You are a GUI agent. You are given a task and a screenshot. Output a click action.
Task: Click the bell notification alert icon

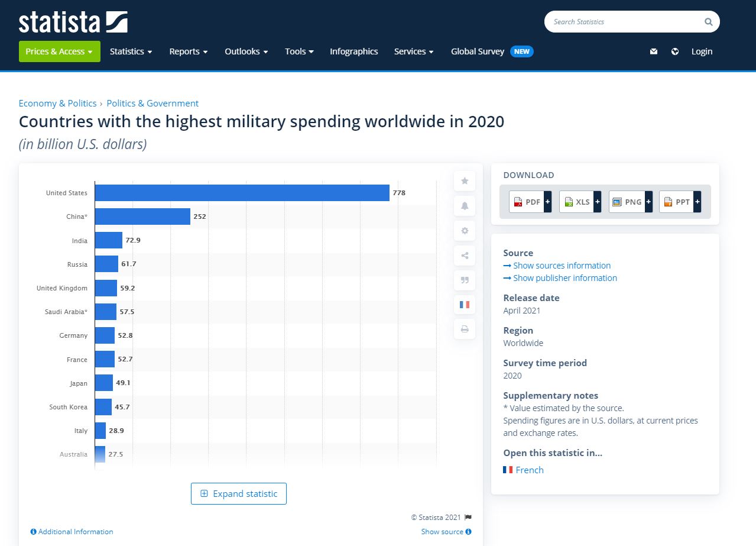point(465,206)
